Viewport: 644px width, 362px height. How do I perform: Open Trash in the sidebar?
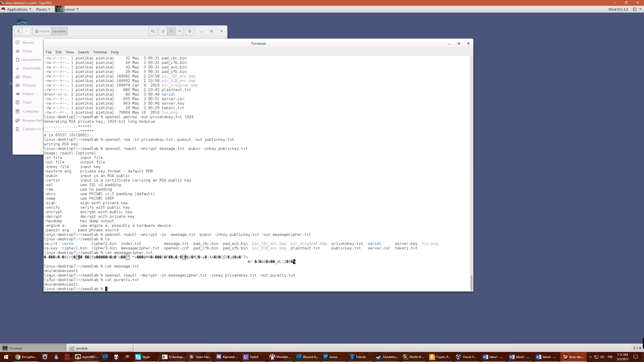(27, 102)
